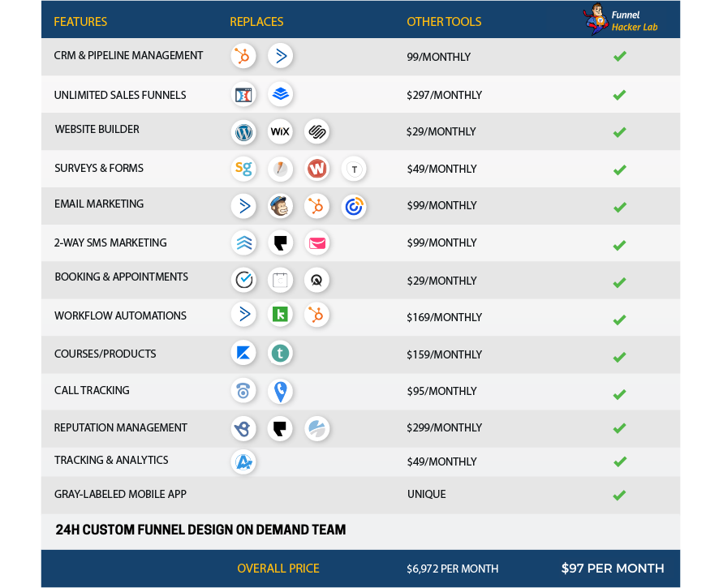Click the 'UNIQUE' value text
Screen dimensions: 706x588
pos(426,494)
